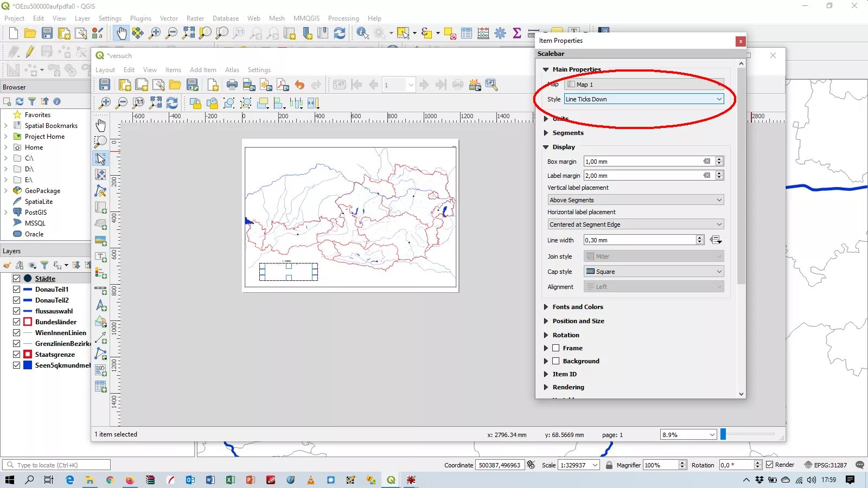The image size is (868, 488).
Task: Click QGIS main Pan Map hand icon
Action: point(121,34)
